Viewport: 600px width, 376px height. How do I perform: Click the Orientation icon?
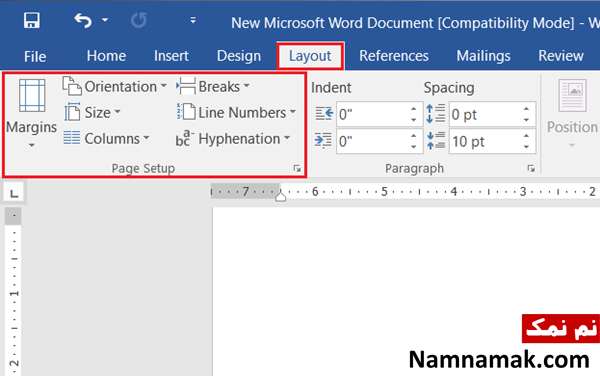pyautogui.click(x=72, y=86)
